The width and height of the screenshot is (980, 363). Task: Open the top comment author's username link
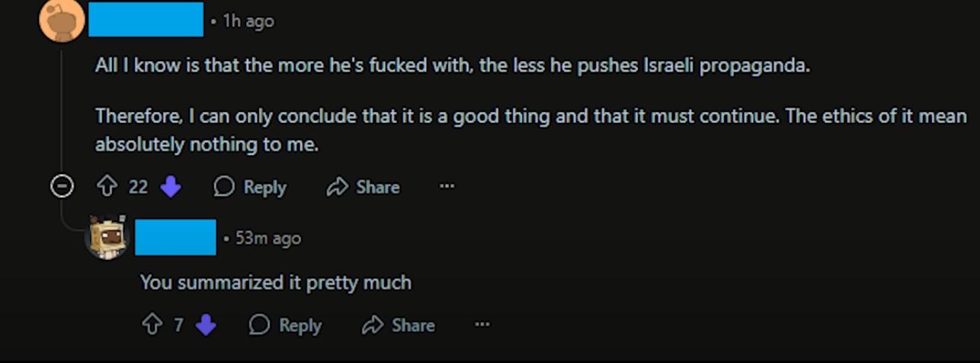[x=146, y=20]
